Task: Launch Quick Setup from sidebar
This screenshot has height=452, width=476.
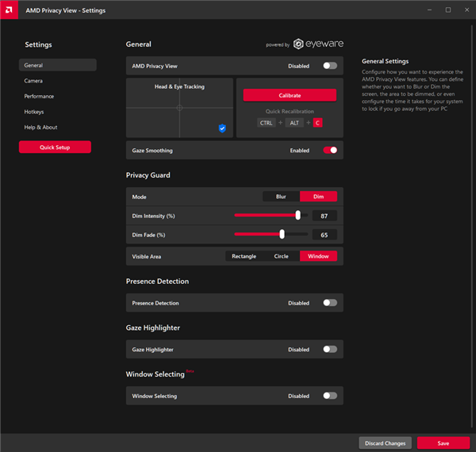Action: point(55,147)
